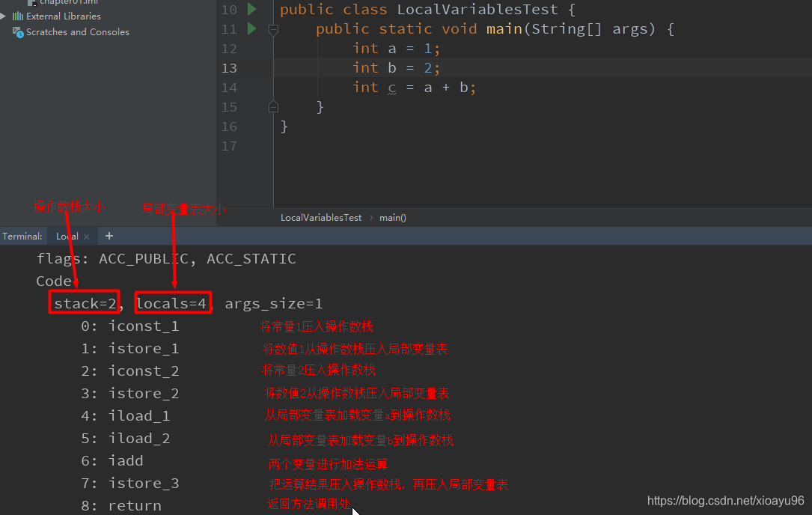Click '0: iconst_1' bytecode line
This screenshot has height=515, width=812.
tap(130, 326)
